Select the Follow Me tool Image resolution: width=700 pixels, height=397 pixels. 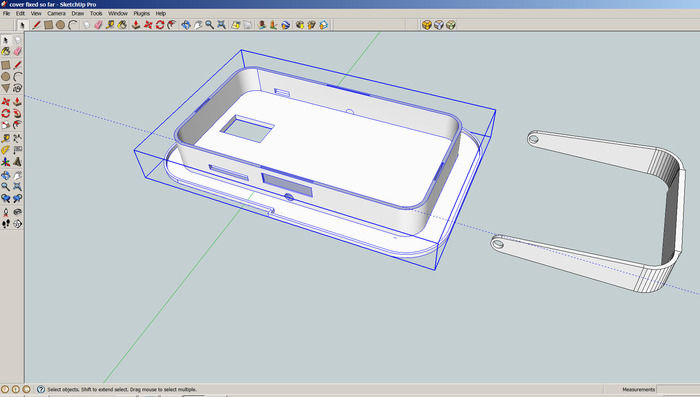(17, 113)
